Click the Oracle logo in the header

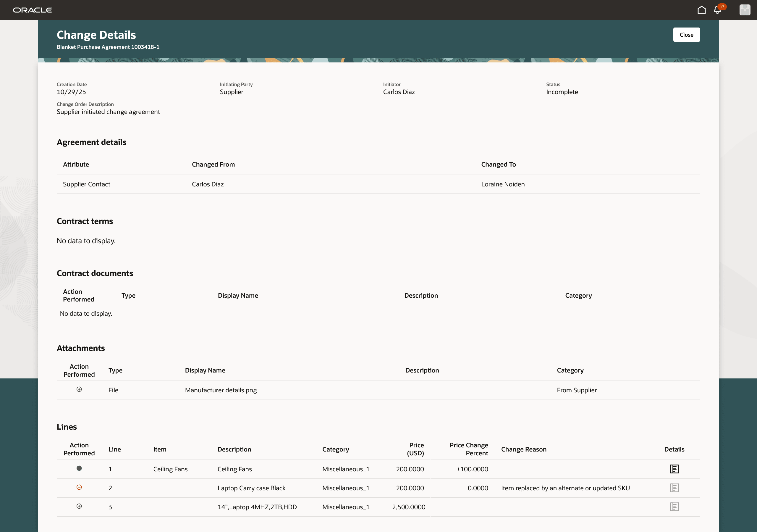click(x=32, y=9)
